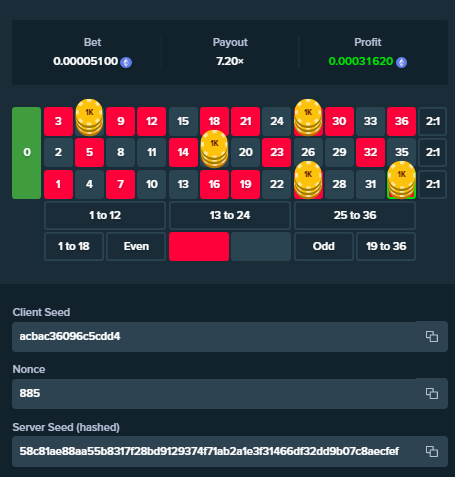Click the 1K chip stack beside number 28

[x=308, y=180]
